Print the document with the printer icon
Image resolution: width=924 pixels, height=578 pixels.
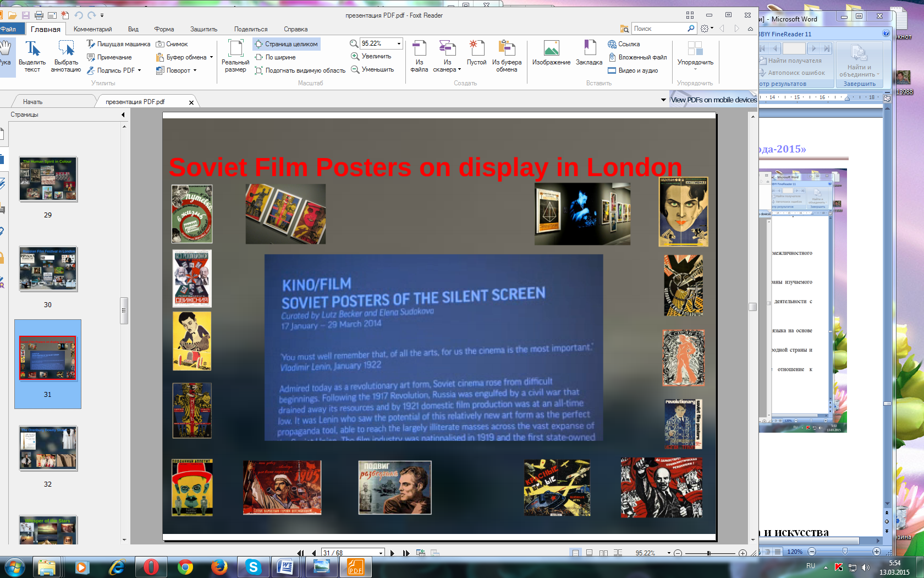pyautogui.click(x=38, y=15)
